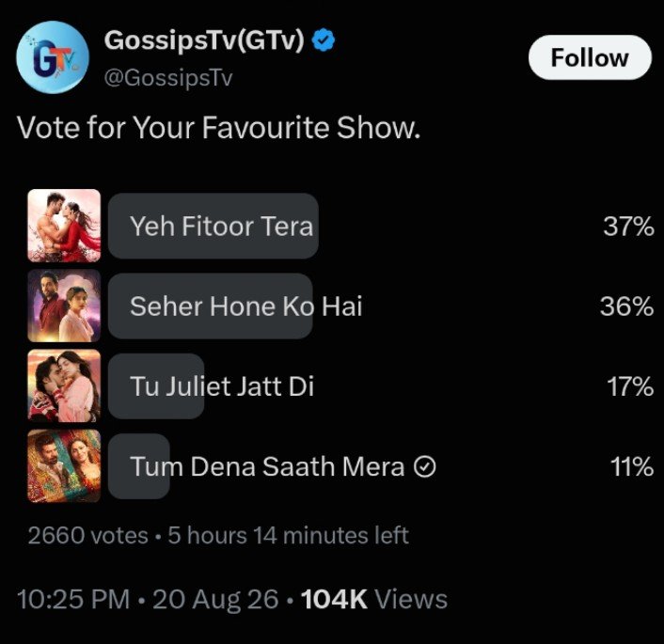The image size is (664, 644).
Task: Click the 10:25 PM timestamp
Action: pyautogui.click(x=73, y=599)
